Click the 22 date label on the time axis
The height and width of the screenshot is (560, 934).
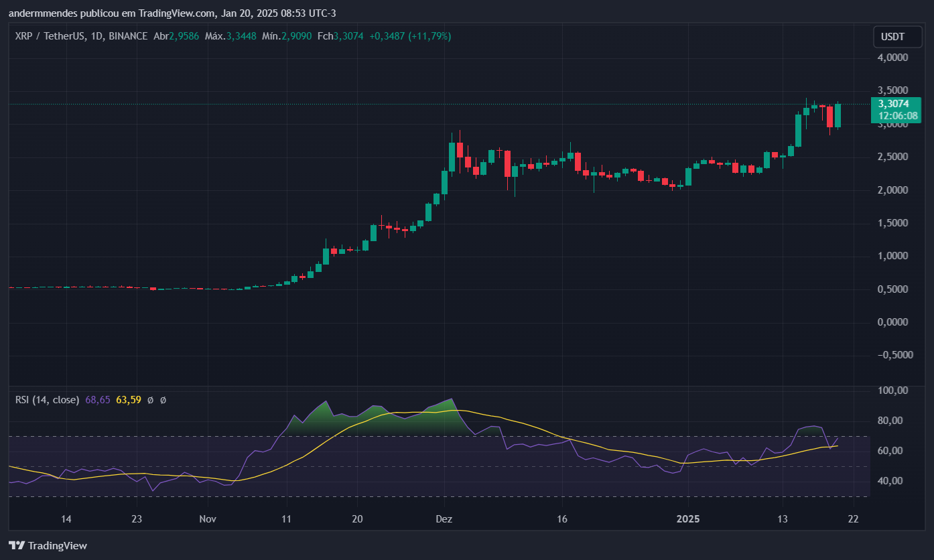click(x=853, y=519)
